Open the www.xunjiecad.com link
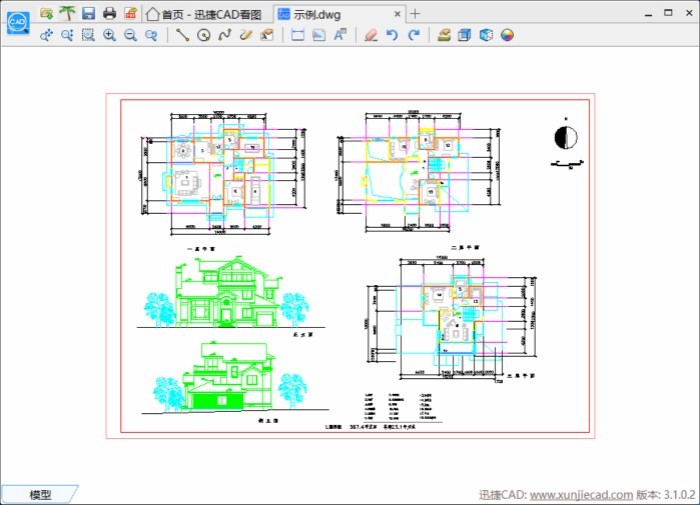The height and width of the screenshot is (505, 700). click(581, 495)
